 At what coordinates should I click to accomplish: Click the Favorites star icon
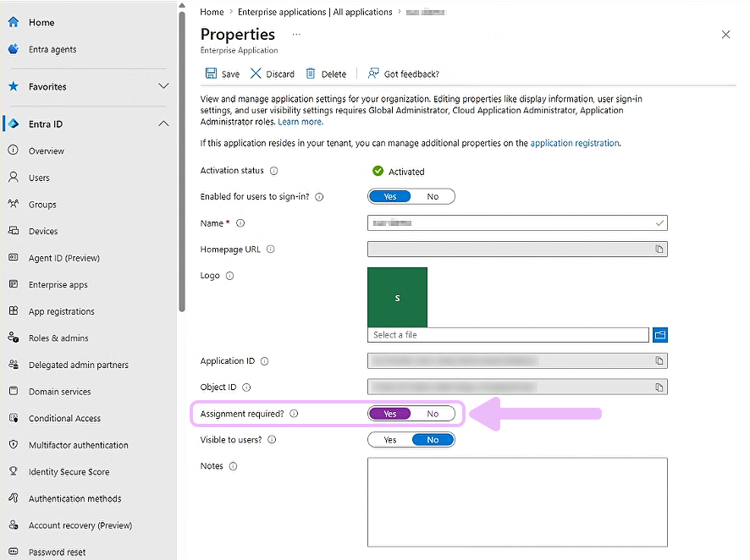point(14,86)
